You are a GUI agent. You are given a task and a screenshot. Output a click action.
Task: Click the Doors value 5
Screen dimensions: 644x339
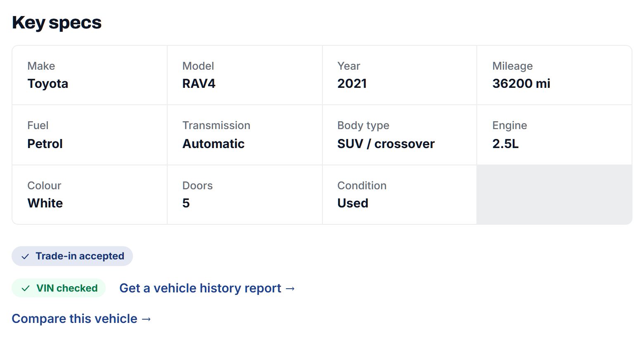[x=186, y=203]
